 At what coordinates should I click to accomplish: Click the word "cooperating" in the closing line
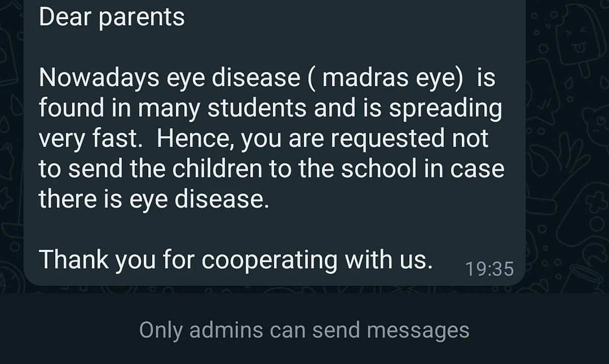(269, 260)
